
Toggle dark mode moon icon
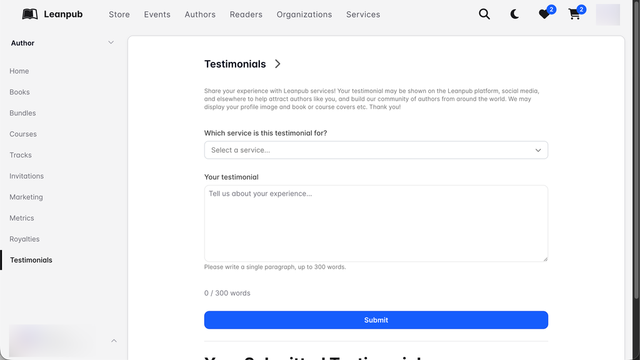coord(514,14)
